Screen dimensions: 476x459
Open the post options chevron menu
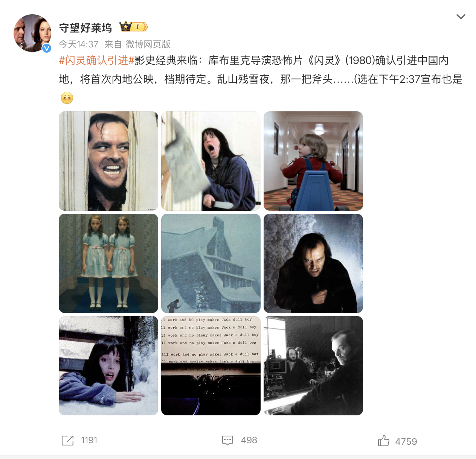click(461, 17)
